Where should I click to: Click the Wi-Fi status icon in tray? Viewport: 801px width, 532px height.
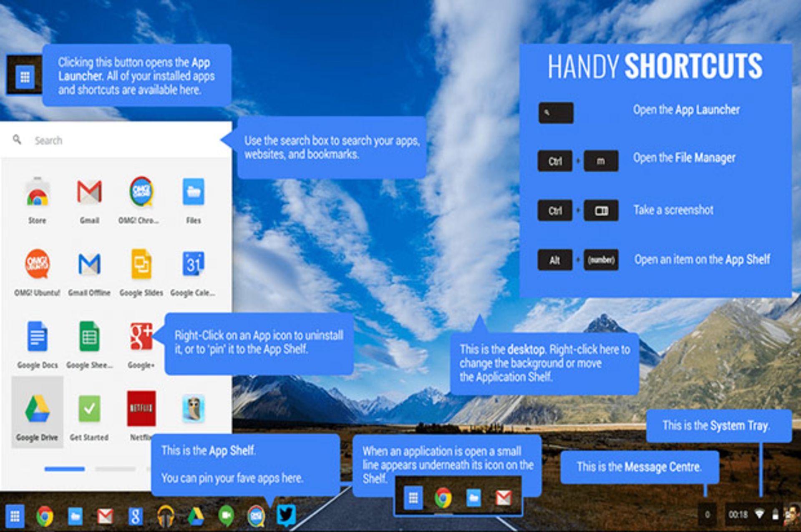click(x=760, y=514)
